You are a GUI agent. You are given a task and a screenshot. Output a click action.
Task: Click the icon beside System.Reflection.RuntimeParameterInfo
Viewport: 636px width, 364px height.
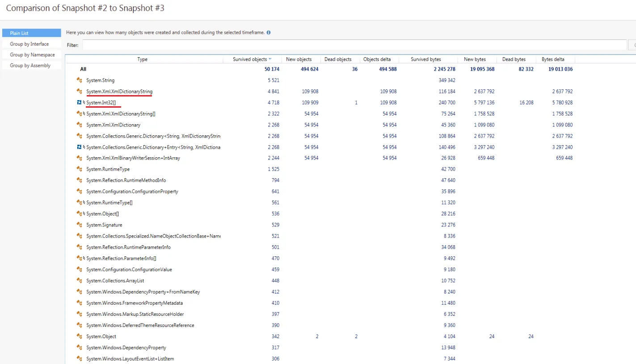80,247
